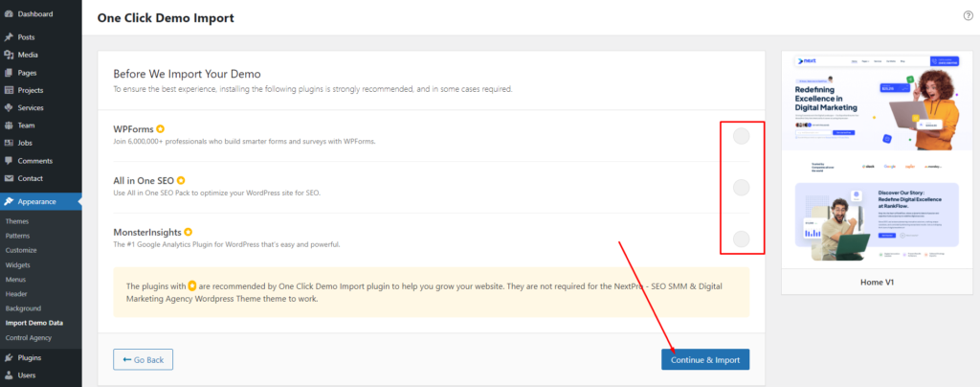Click the All in One SEO plugin name
This screenshot has height=387, width=980.
pos(144,181)
